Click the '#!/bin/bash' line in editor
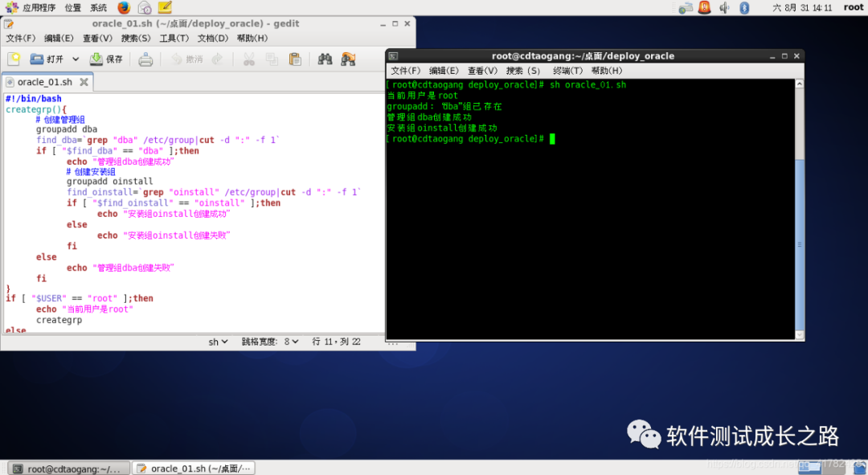The image size is (868, 475). coord(34,99)
